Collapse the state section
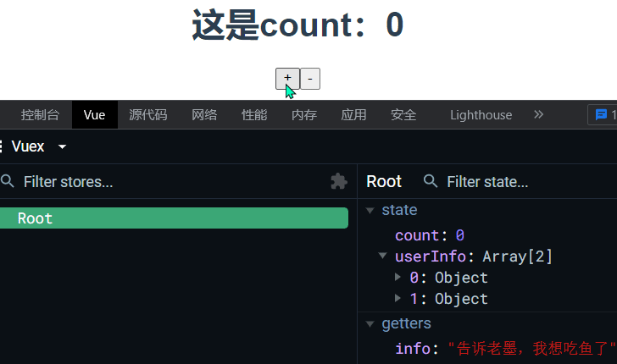 point(370,211)
